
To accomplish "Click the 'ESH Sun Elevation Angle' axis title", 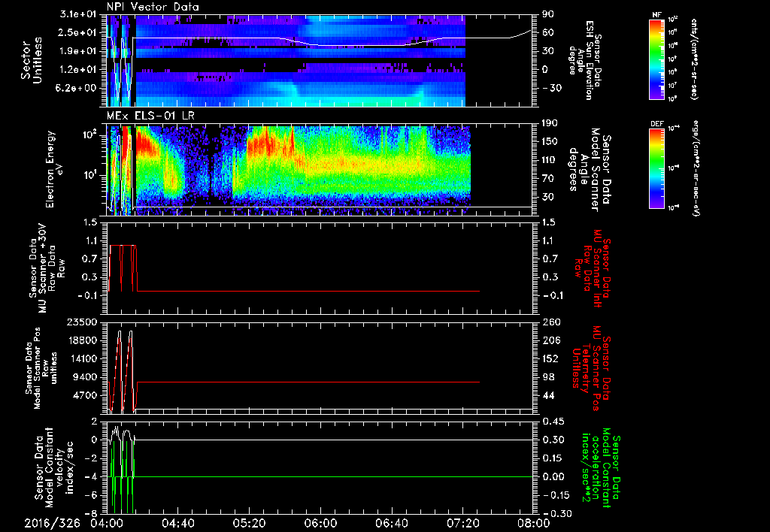I will pyautogui.click(x=585, y=60).
